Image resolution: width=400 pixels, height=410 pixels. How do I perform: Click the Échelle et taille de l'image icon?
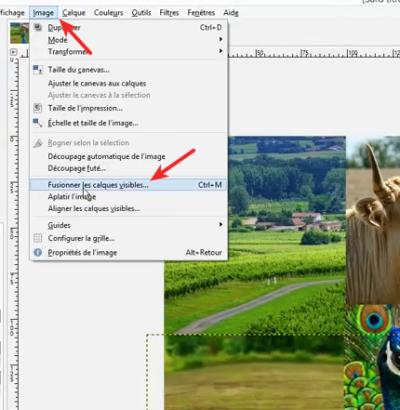[x=38, y=123]
